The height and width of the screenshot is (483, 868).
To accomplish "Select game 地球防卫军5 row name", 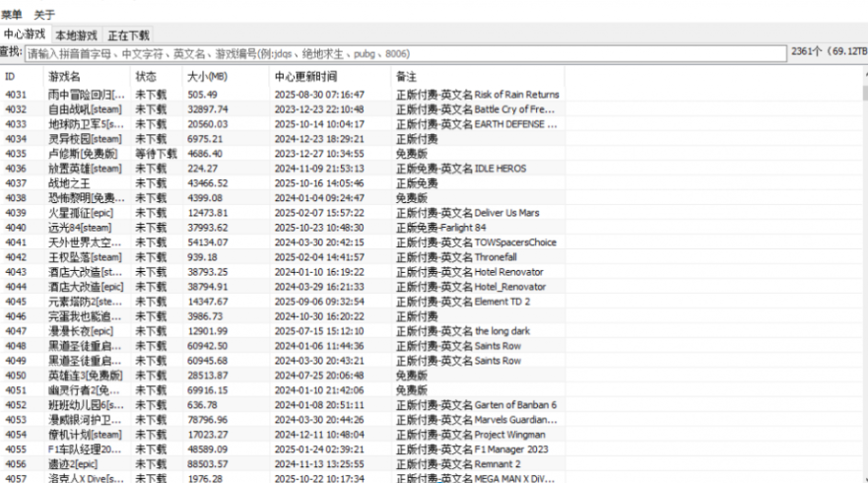I will click(87, 124).
